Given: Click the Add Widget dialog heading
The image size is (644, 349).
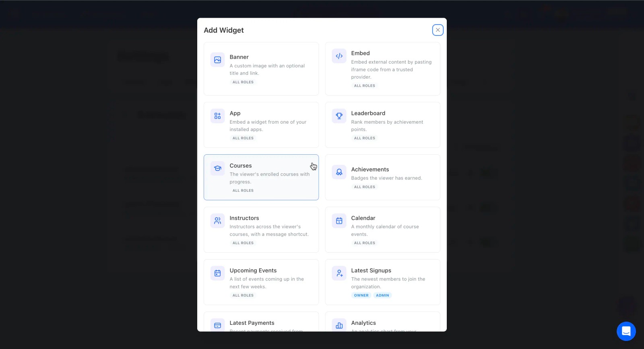Looking at the screenshot, I should [224, 30].
